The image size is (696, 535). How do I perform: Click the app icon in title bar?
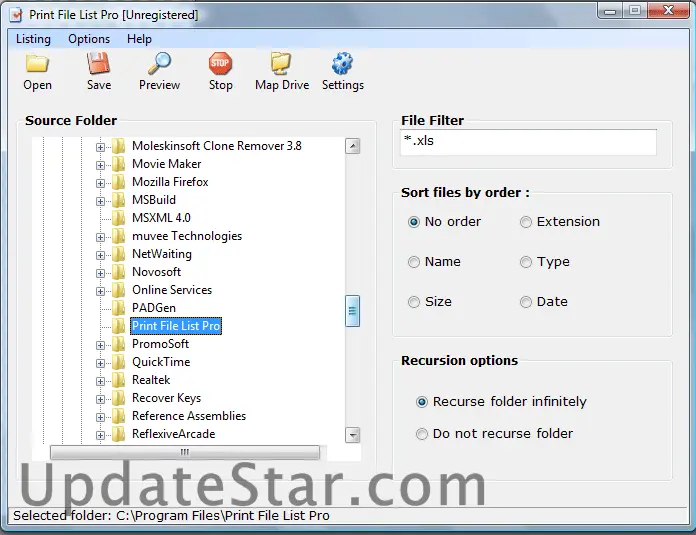click(16, 15)
